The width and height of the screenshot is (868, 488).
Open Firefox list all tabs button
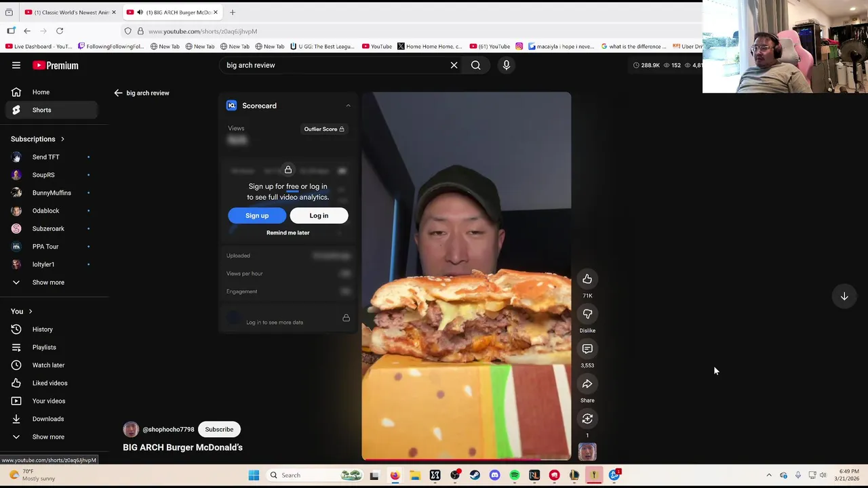(9, 12)
